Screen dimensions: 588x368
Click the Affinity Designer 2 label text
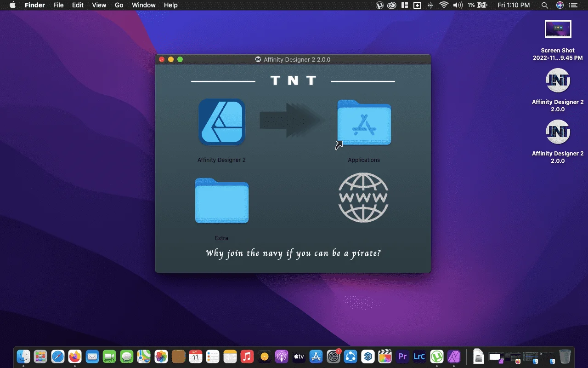click(x=221, y=160)
